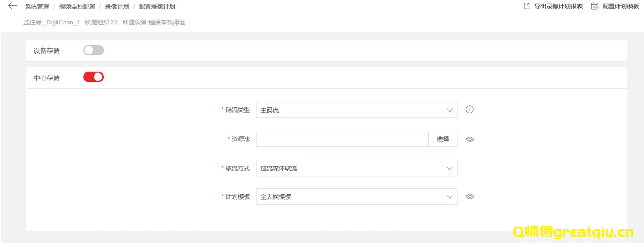Click the template icon beside 配置计划模板
This screenshot has height=247, width=644.
click(595, 7)
